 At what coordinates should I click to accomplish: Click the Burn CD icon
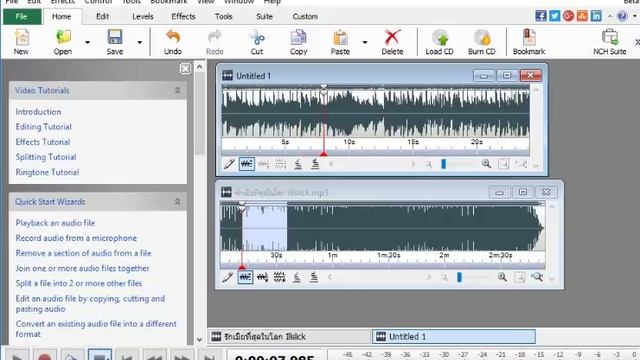click(482, 42)
